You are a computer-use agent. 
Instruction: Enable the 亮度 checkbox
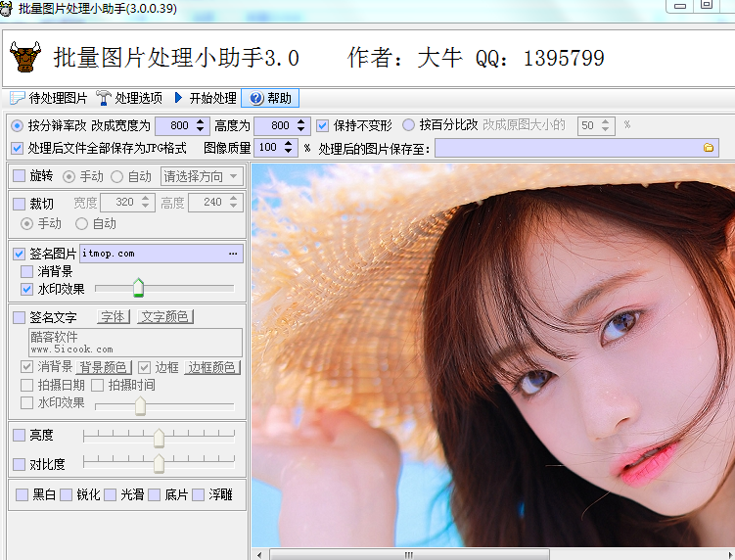19,436
